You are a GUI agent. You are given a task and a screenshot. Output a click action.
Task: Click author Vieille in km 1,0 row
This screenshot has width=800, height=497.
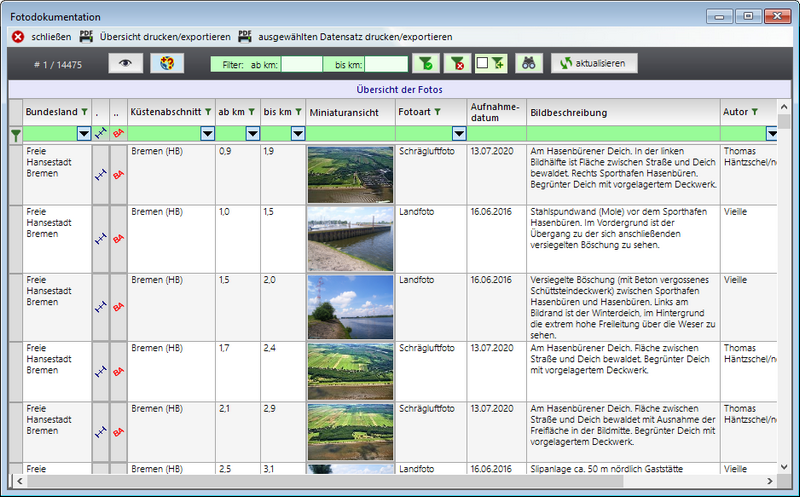click(x=735, y=212)
